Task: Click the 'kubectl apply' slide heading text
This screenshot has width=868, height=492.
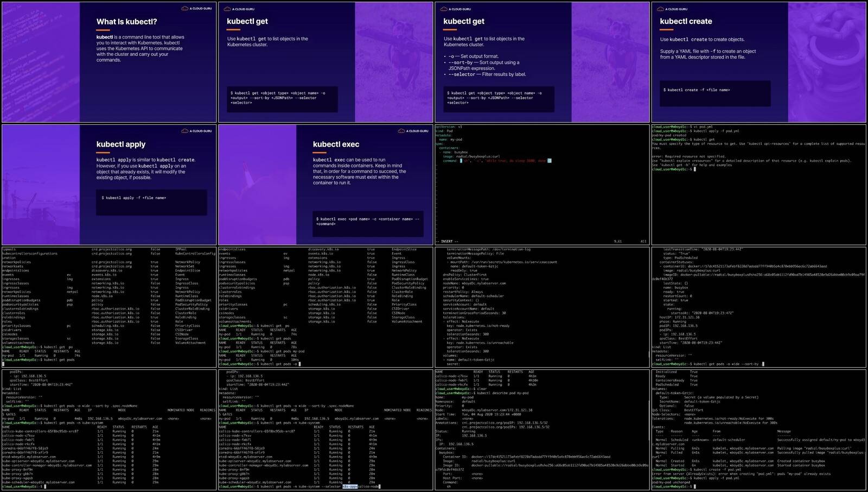Action: [x=121, y=144]
